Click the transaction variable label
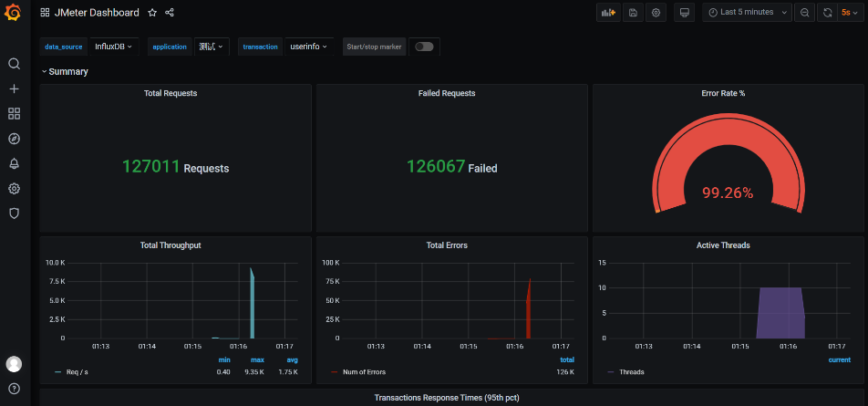 [x=260, y=47]
